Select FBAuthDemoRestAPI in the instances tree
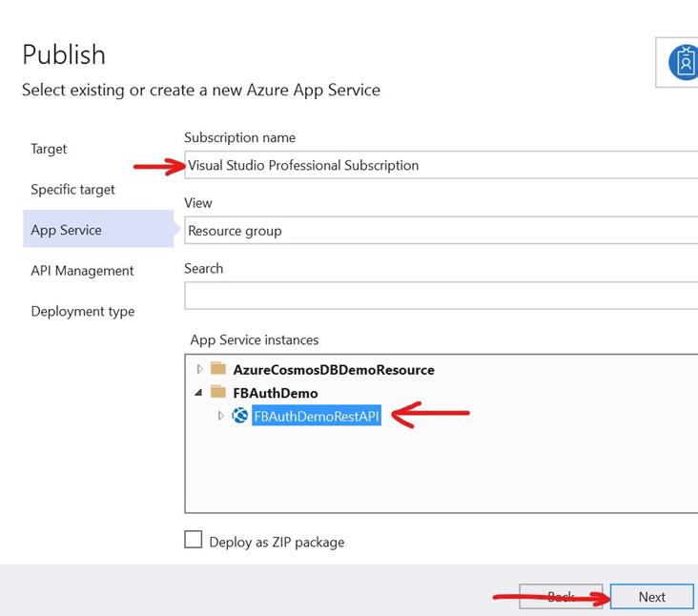 [317, 416]
